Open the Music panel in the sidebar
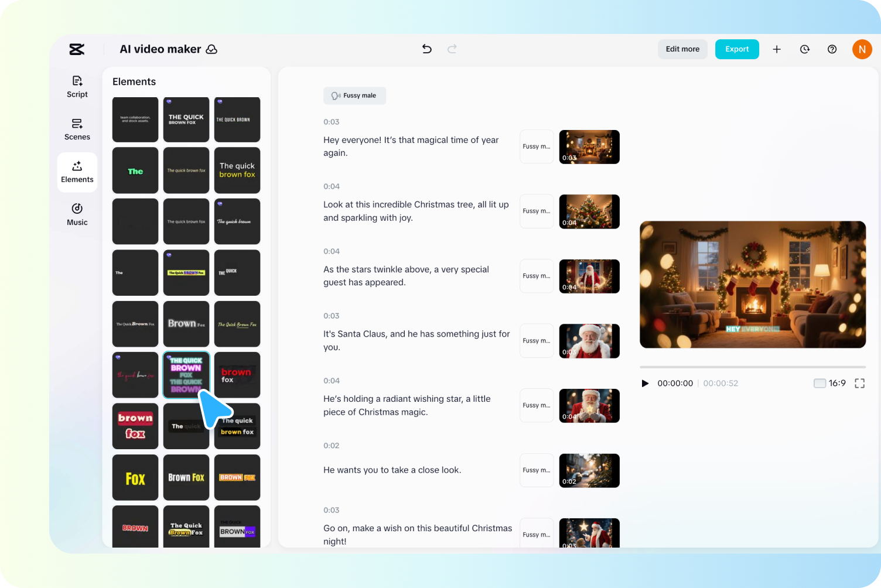Viewport: 881px width, 588px height. tap(77, 214)
